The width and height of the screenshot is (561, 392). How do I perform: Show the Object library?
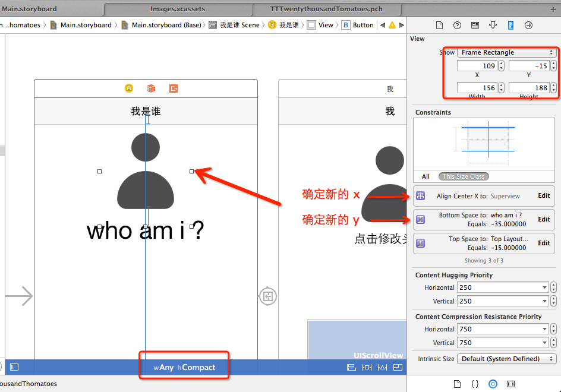tap(493, 384)
